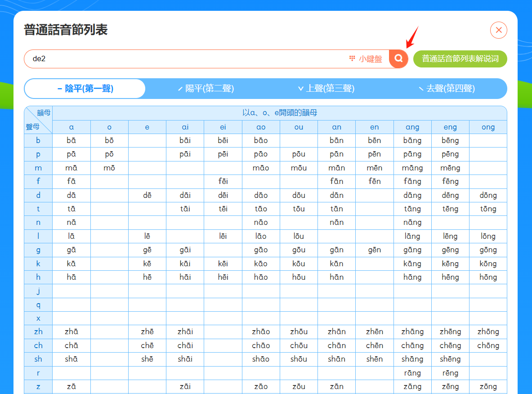
Task: Select the syllable zhōng in the table
Action: tap(488, 331)
